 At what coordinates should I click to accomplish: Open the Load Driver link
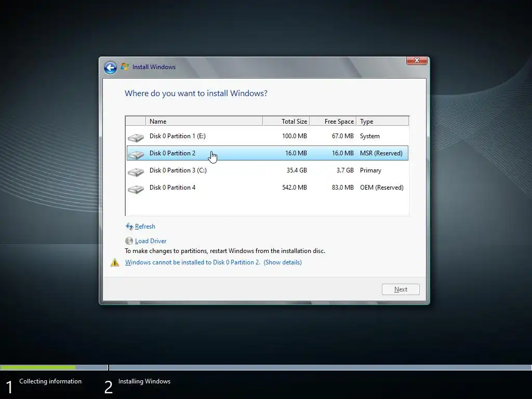(151, 241)
